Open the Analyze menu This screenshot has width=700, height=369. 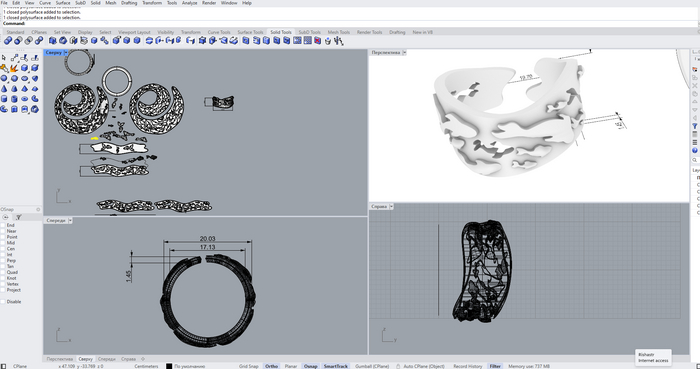click(x=190, y=3)
